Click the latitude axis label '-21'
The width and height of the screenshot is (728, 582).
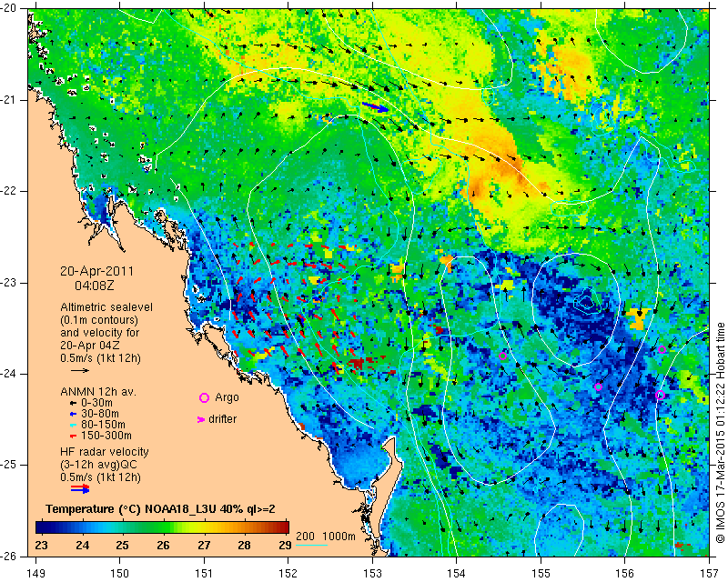click(9, 100)
